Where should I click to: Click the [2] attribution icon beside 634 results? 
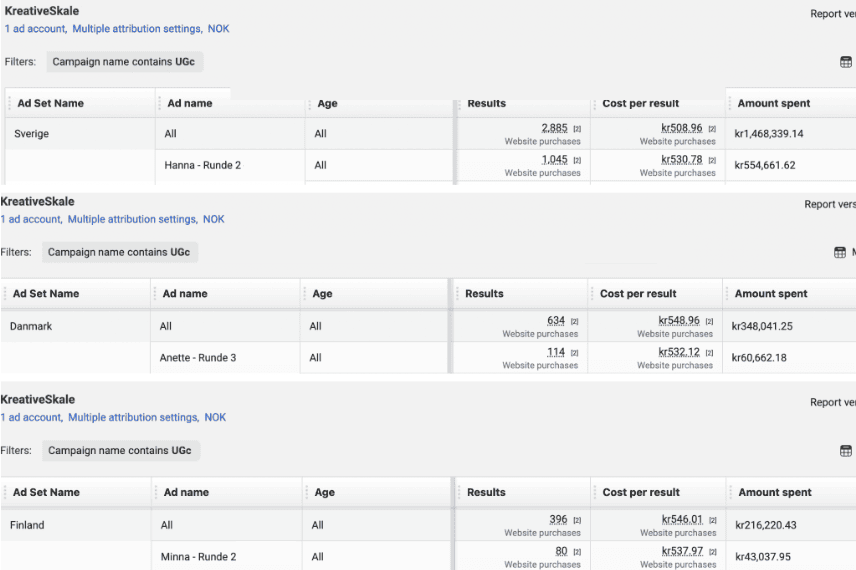[x=574, y=321]
